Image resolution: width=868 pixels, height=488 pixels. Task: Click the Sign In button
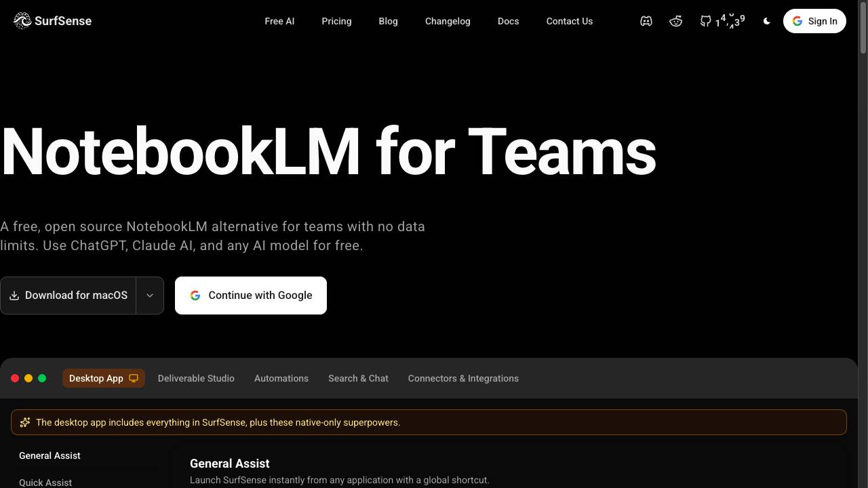click(x=814, y=21)
